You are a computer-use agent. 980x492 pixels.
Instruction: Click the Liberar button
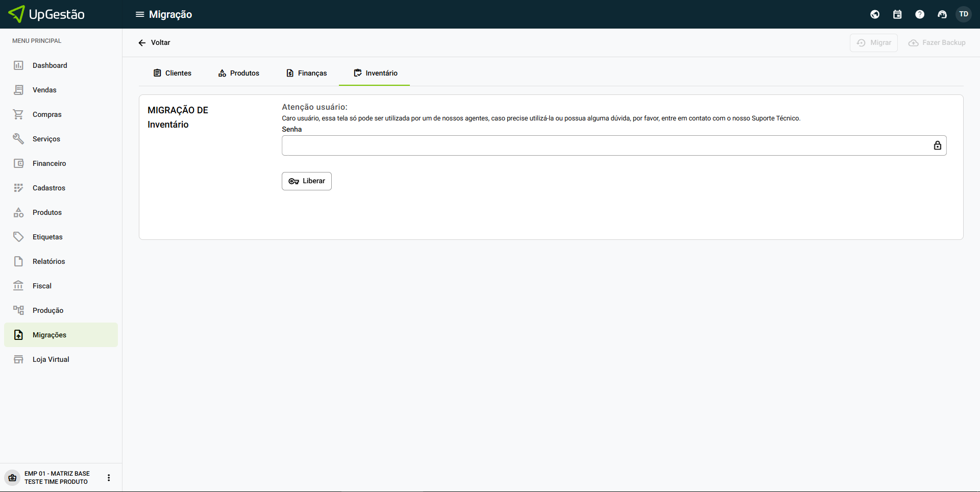coord(307,181)
